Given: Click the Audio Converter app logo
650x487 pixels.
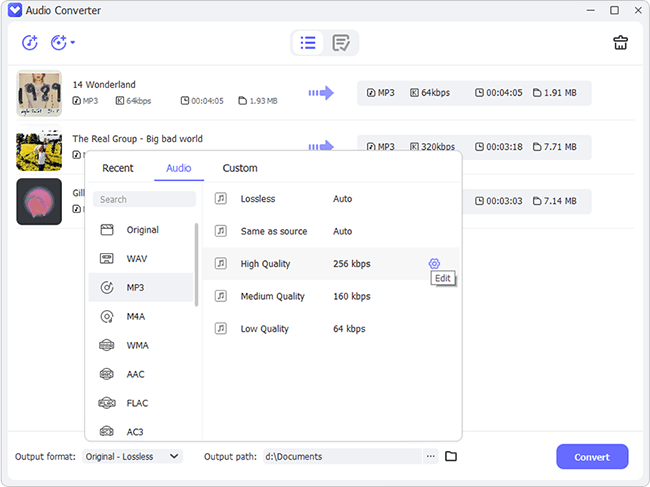Looking at the screenshot, I should coord(15,10).
